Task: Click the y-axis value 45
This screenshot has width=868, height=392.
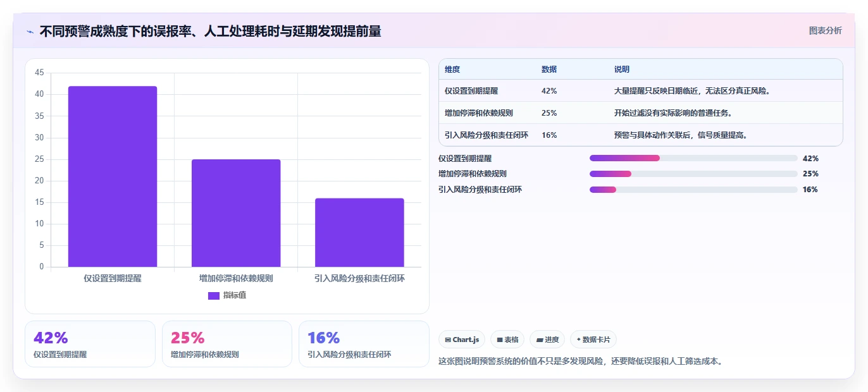Action: click(39, 73)
